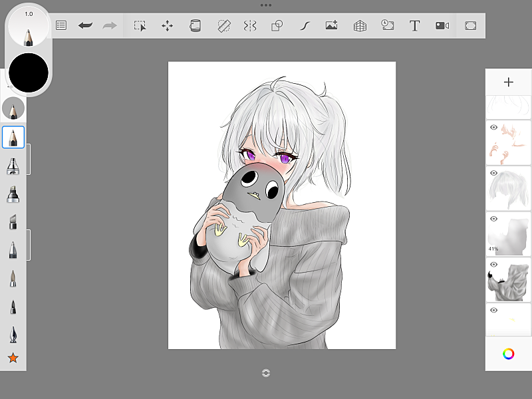Image resolution: width=532 pixels, height=399 pixels.
Task: Hide the gray sweater layer
Action: click(493, 265)
